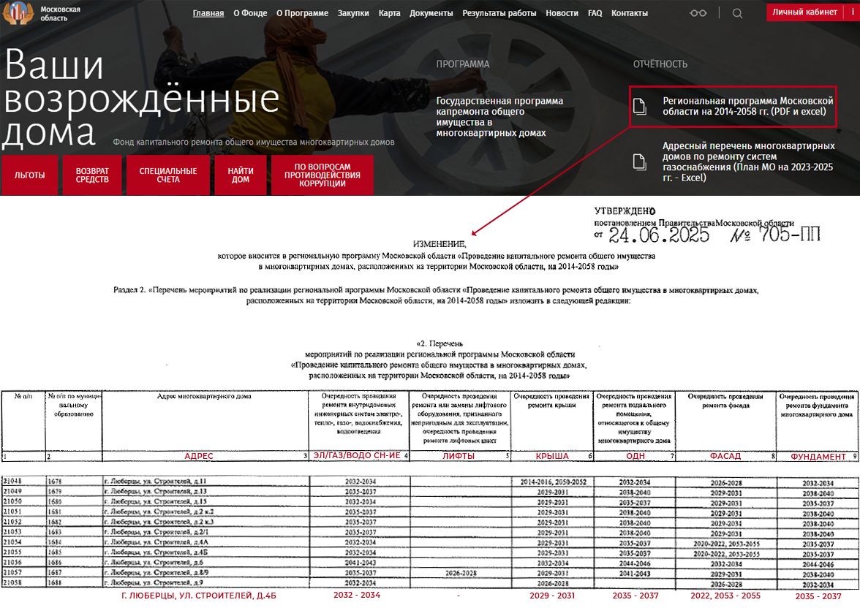
Task: Select Документы in the navigation
Action: 431,13
